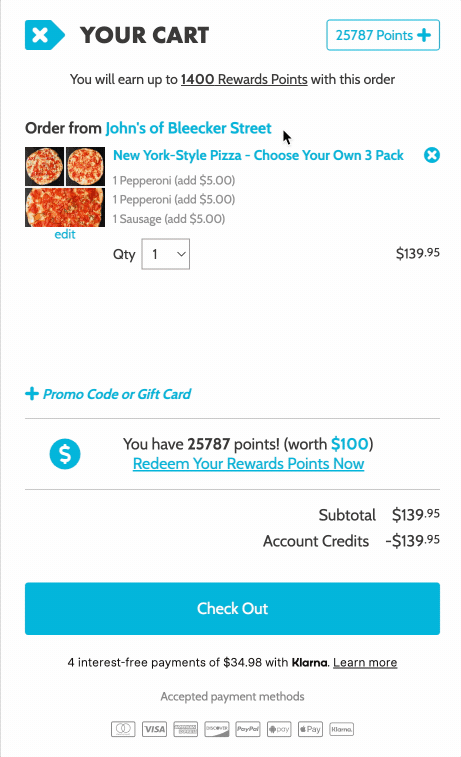Click the Mastercard payment icon
Viewport: 461px width, 757px height.
123,729
